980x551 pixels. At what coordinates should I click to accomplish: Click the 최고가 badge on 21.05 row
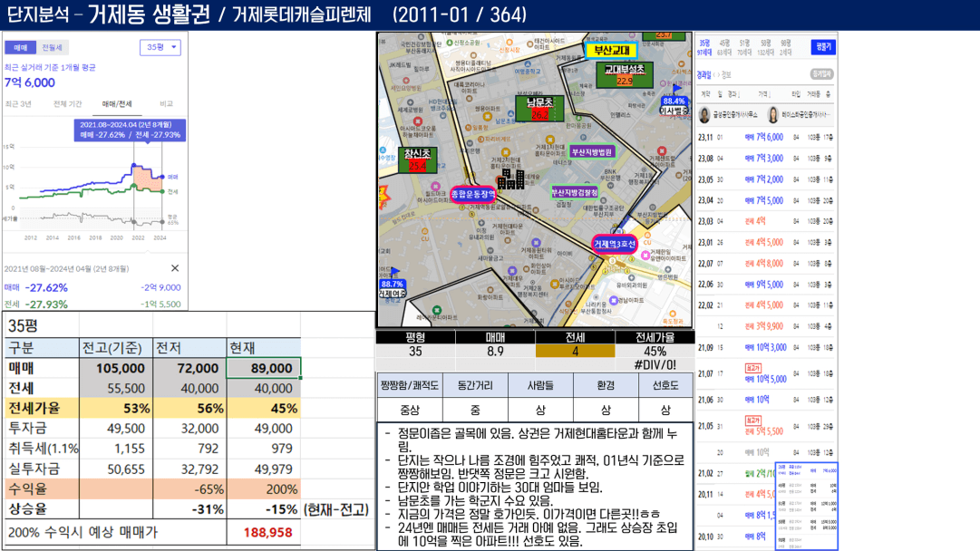753,420
